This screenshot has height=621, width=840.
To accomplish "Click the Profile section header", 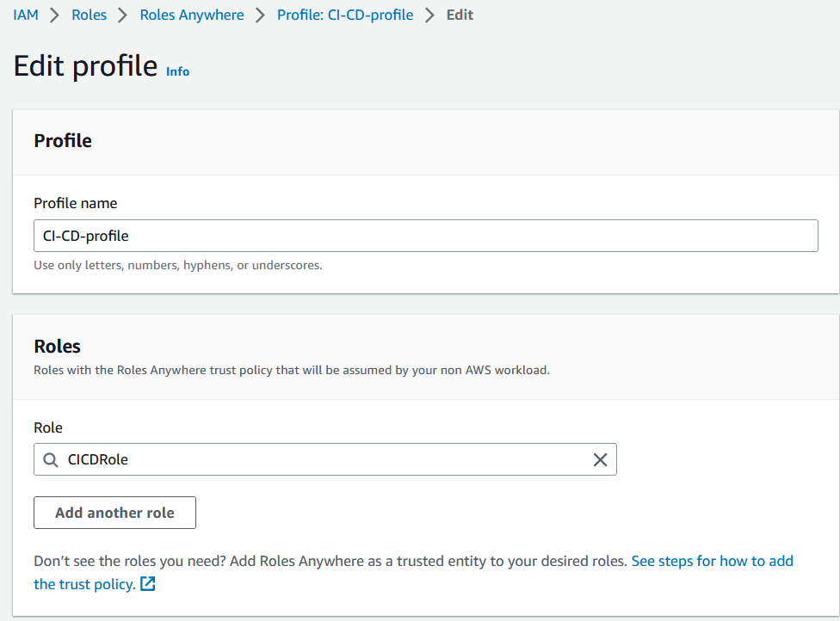I will click(62, 140).
